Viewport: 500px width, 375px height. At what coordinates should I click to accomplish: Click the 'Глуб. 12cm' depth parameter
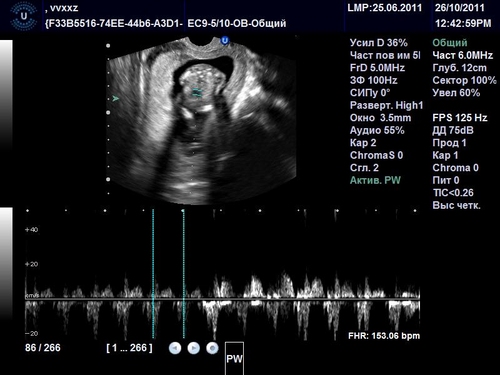pos(460,68)
